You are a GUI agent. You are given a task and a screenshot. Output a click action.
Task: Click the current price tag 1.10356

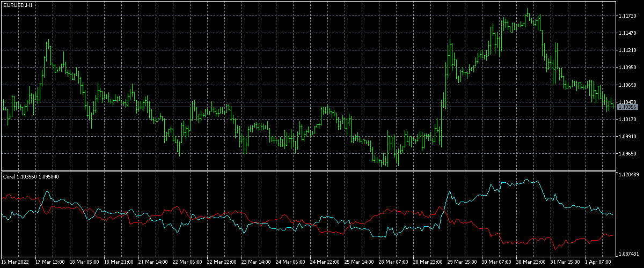click(627, 107)
